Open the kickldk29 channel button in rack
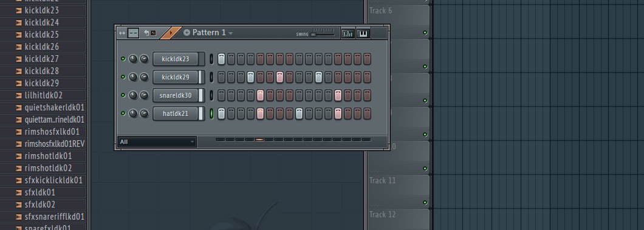The height and width of the screenshot is (230, 644). 176,77
